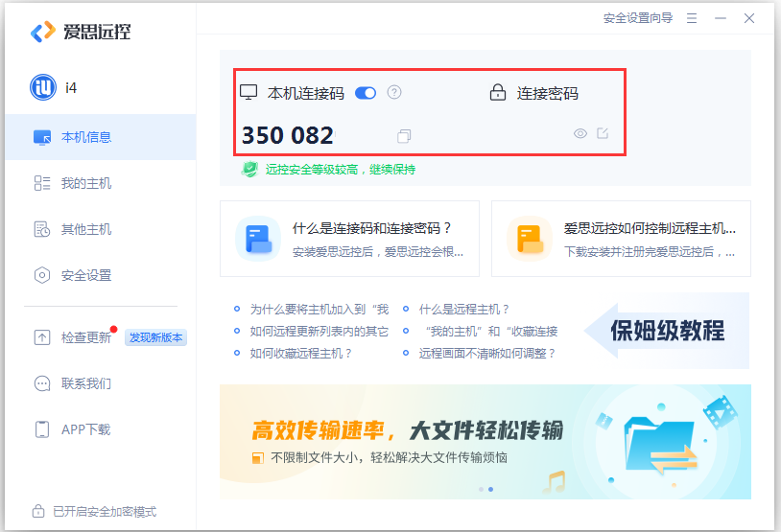Click the 保姆级教程 arrow banner
Viewport: 781px width, 532px height.
coord(667,331)
